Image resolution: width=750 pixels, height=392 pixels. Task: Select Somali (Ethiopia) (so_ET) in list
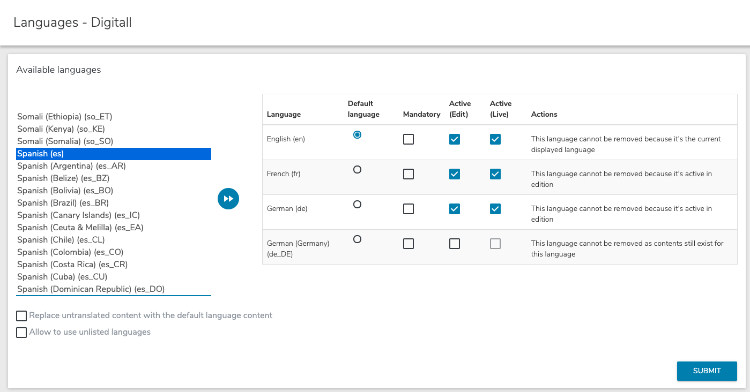113,117
